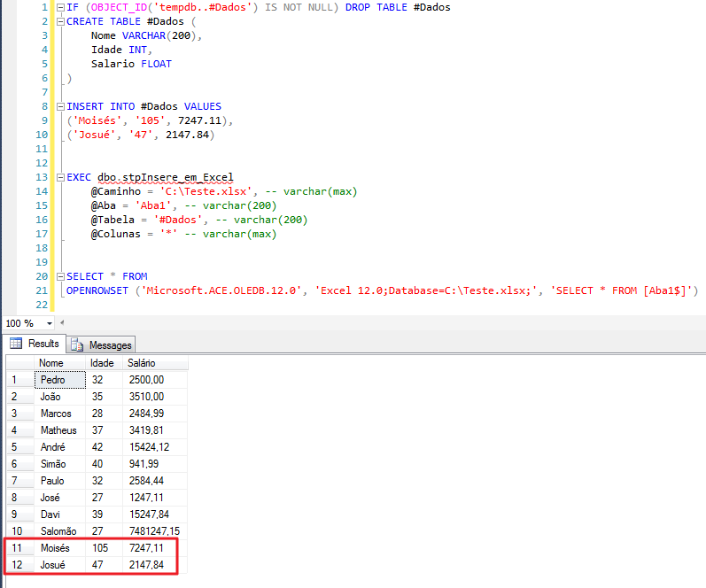Click the 'Microsoft.ACE.OLEDB.12.0' string
Screen dimensions: 706x588
tap(221, 290)
